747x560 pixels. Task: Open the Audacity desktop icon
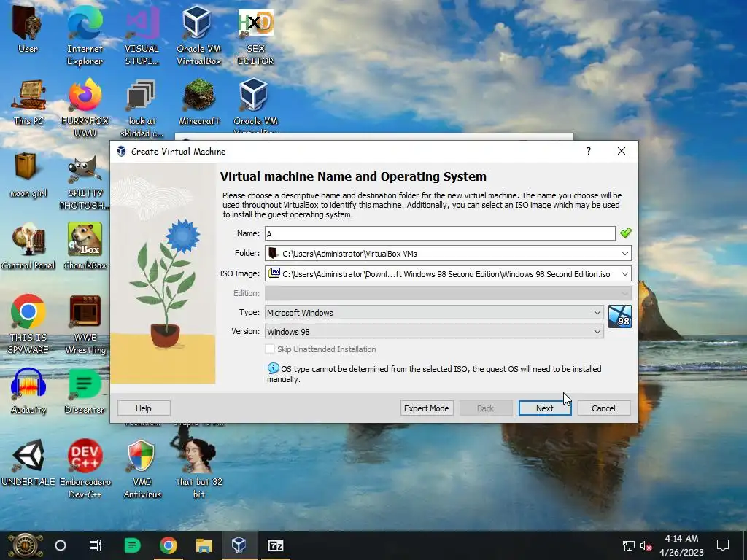point(28,391)
